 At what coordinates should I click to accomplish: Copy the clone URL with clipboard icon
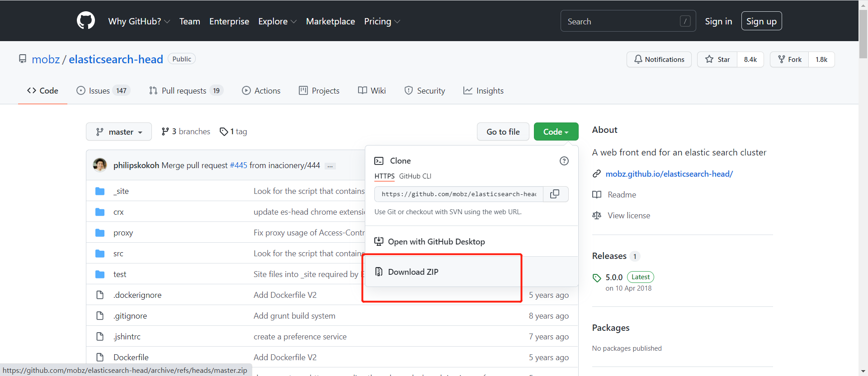[x=555, y=194]
